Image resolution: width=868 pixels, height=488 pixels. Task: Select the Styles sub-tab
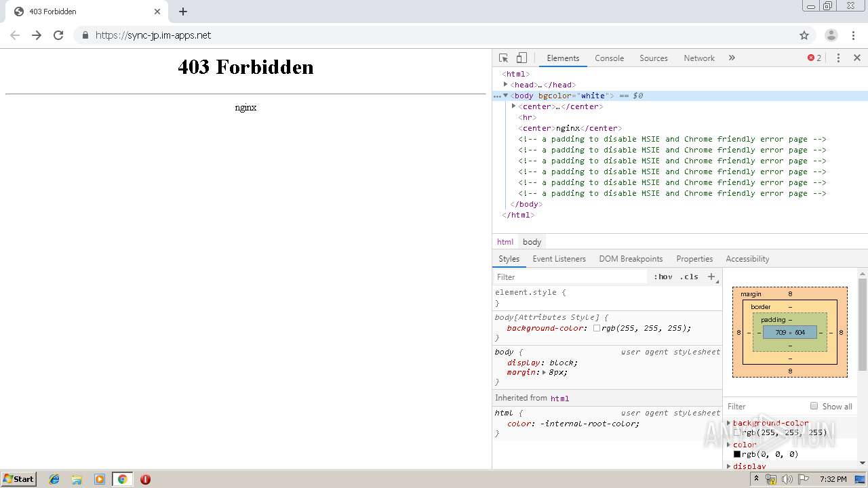point(509,259)
